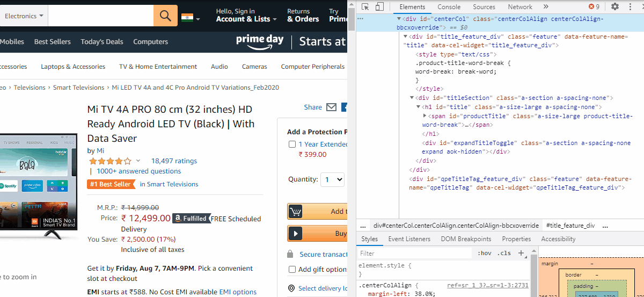Click Returns & Orders link

(x=303, y=16)
